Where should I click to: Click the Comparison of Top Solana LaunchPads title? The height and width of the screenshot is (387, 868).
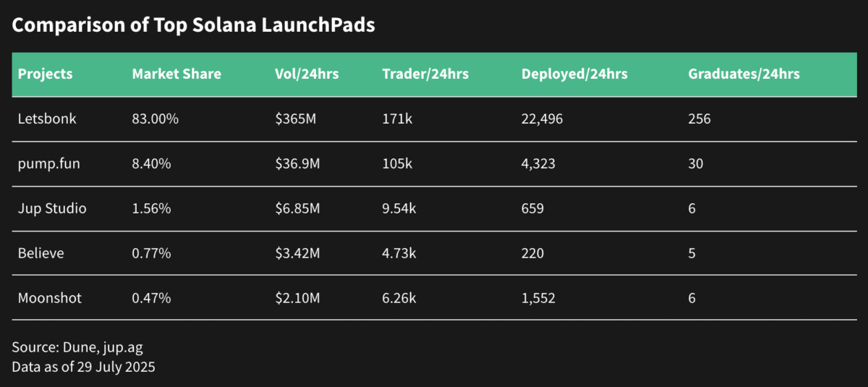tap(193, 25)
